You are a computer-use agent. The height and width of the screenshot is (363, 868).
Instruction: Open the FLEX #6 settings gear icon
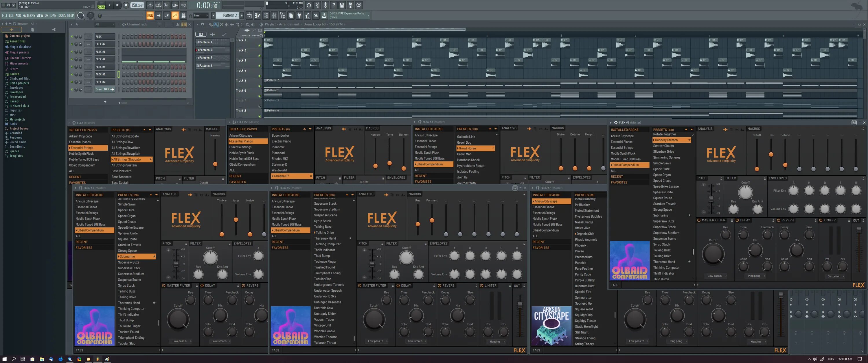[x=616, y=123]
